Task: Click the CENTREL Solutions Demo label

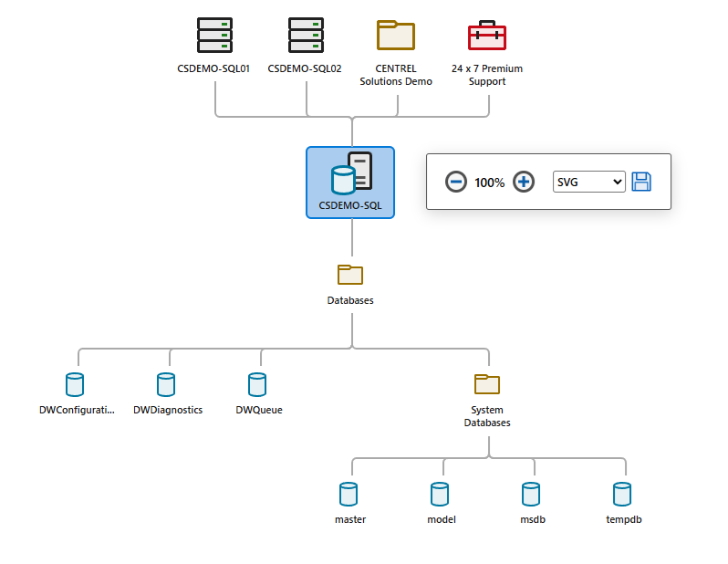Action: click(396, 75)
